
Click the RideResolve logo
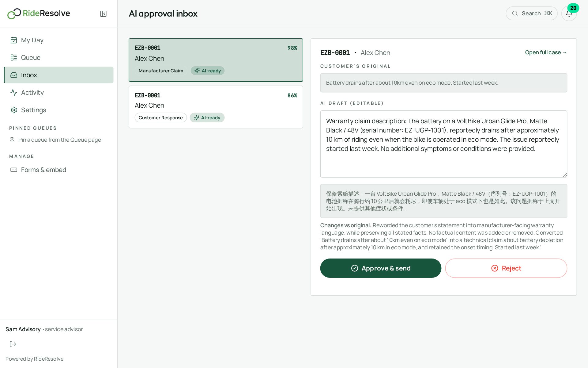tap(39, 13)
